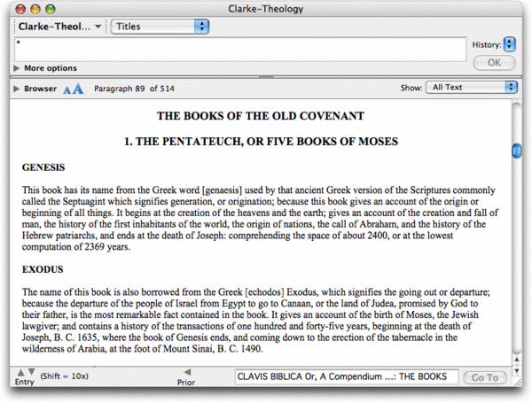Image resolution: width=532 pixels, height=403 pixels.
Task: Click the scrollbar down arrow
Action: pos(516,370)
